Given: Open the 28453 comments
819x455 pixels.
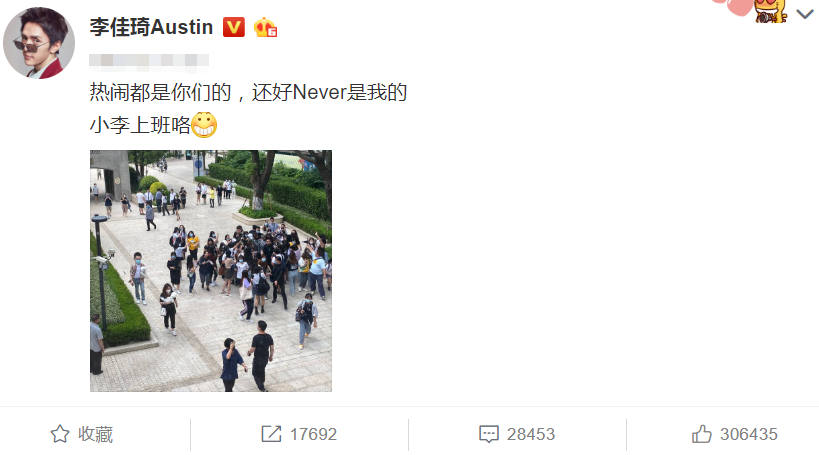Looking at the screenshot, I should [x=531, y=434].
